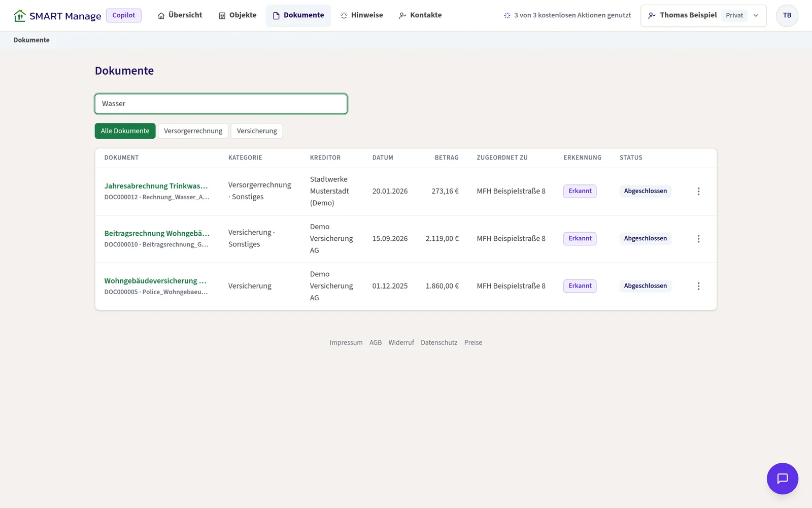Open the three-dot menu for Beitragsrechnung row
The image size is (812, 508).
point(698,239)
